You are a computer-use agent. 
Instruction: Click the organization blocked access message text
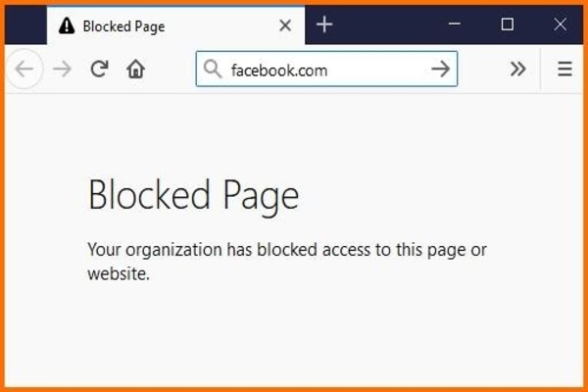pyautogui.click(x=287, y=262)
